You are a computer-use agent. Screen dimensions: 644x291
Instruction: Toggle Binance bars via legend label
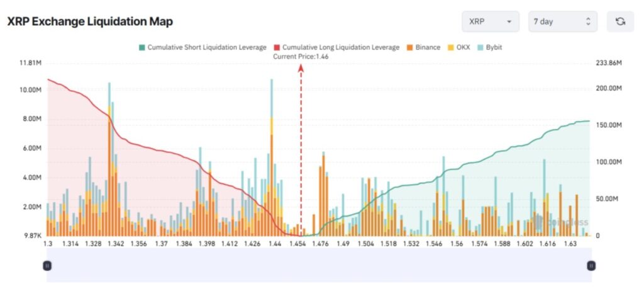(428, 47)
